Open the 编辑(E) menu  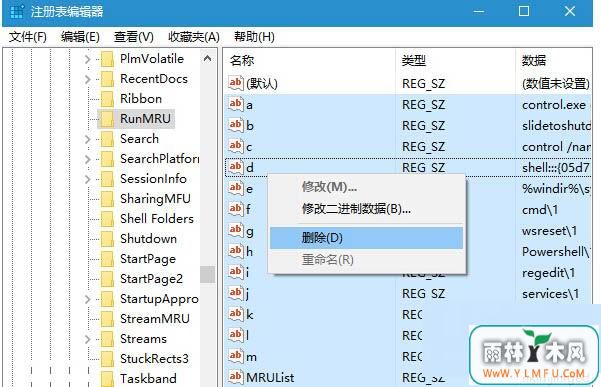pyautogui.click(x=80, y=37)
